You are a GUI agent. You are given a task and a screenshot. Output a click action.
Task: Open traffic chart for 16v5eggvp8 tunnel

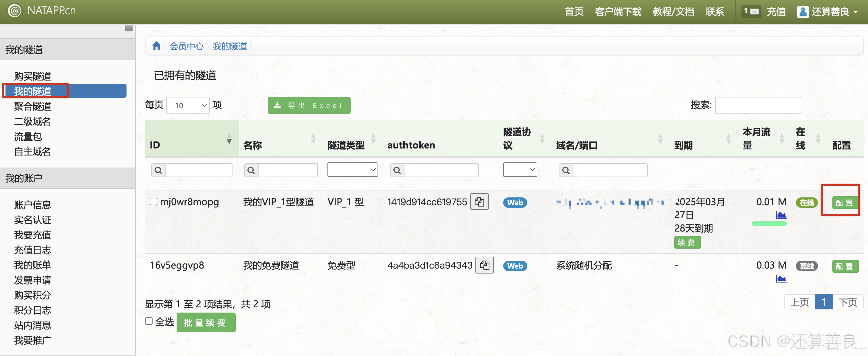tap(781, 278)
